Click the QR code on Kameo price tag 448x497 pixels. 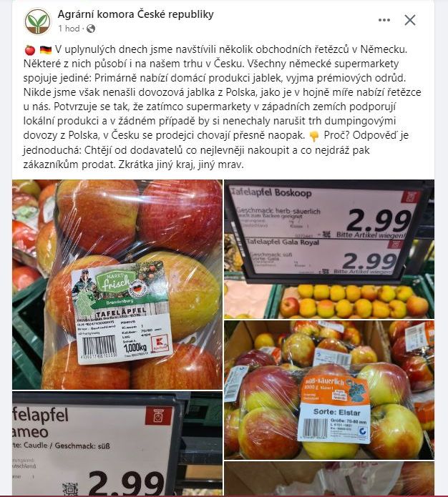click(70, 489)
